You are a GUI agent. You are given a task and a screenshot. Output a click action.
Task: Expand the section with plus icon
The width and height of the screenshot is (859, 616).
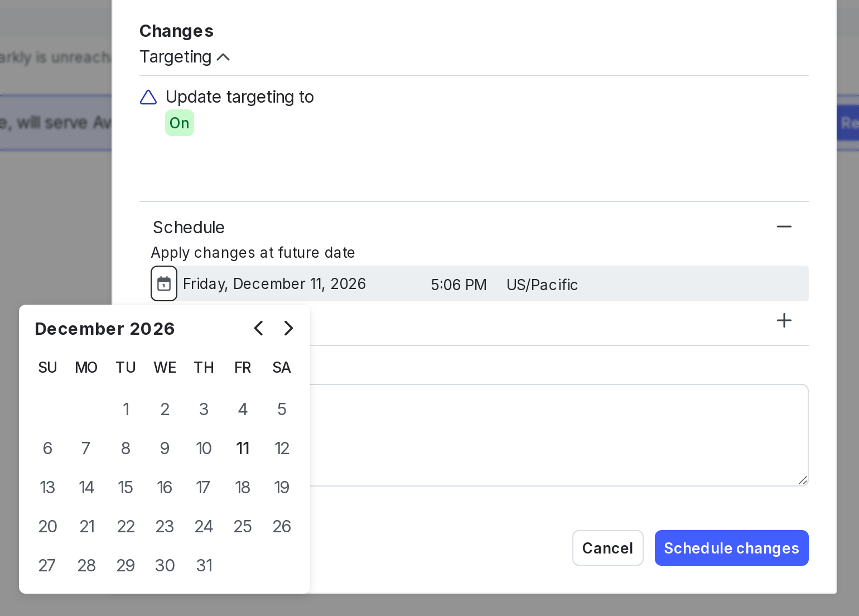coord(784,320)
